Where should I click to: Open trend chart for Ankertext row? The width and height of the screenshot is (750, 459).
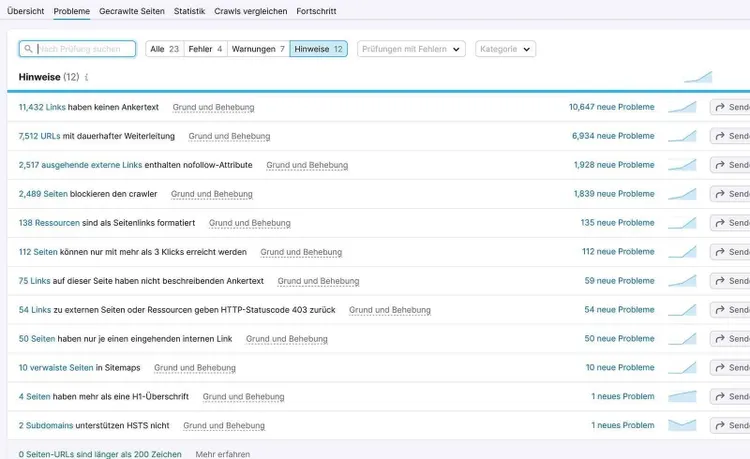pyautogui.click(x=682, y=107)
